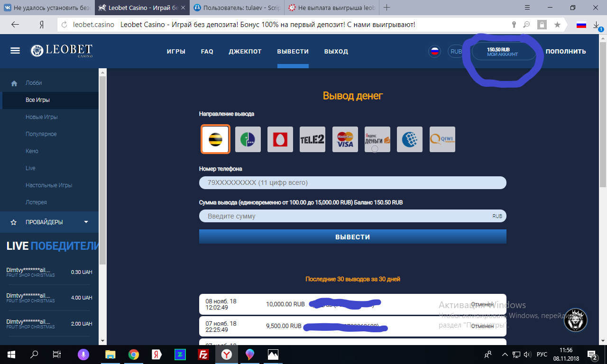This screenshot has width=607, height=364.
Task: Click the 9,500.00 RUB withdrawal entry
Action: (353, 326)
